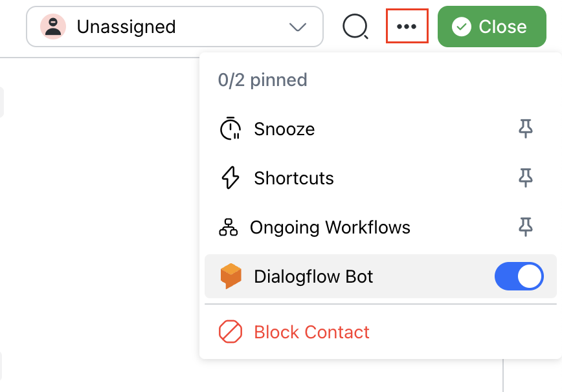Image resolution: width=562 pixels, height=392 pixels.
Task: Click the search magnifier icon
Action: 355,27
